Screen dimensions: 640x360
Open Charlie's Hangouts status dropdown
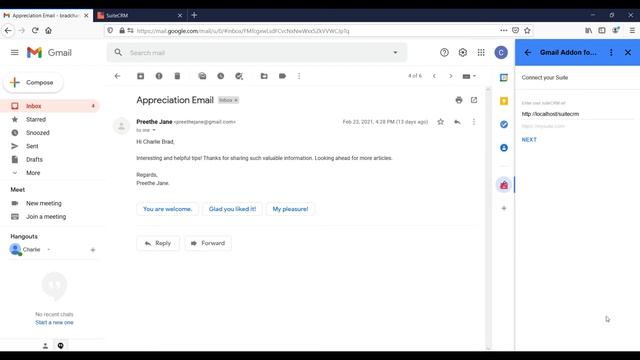point(49,249)
